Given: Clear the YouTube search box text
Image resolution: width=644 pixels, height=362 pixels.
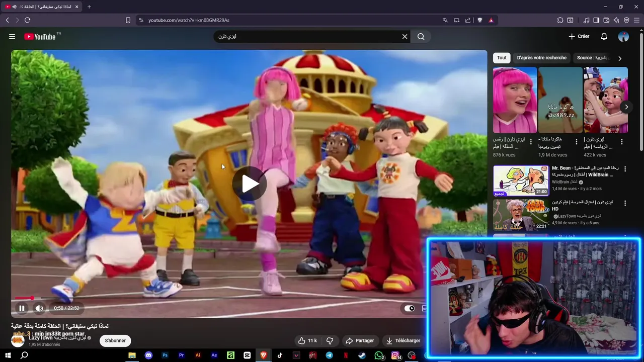Looking at the screenshot, I should pos(405,37).
